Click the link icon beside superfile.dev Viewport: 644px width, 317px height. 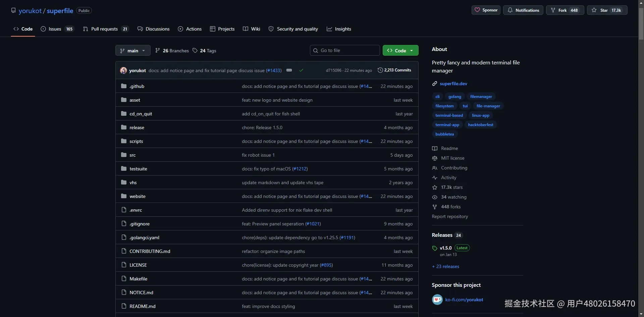click(435, 84)
